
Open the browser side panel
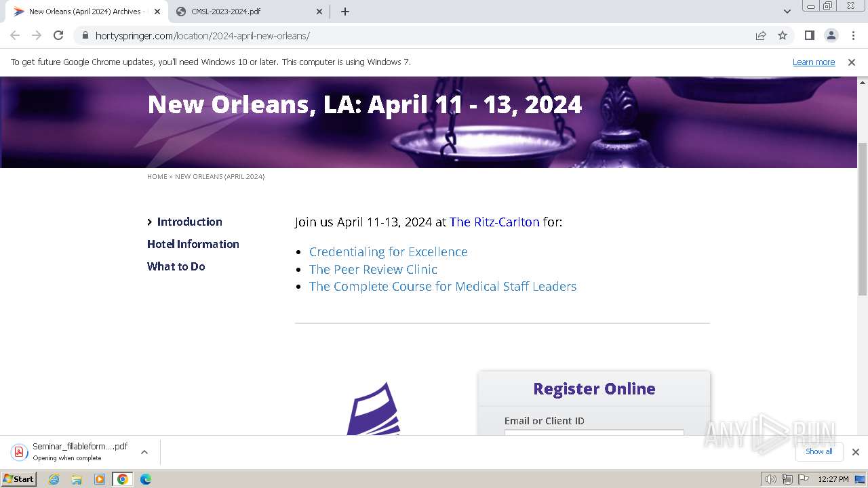pyautogui.click(x=810, y=35)
